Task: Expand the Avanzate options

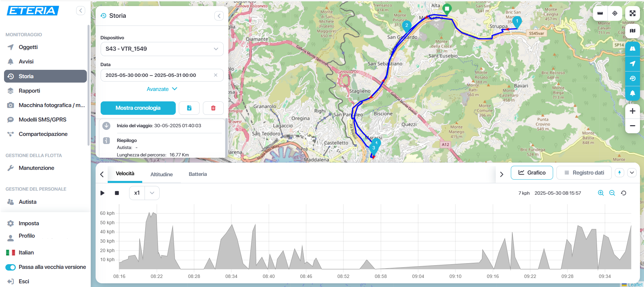Action: (162, 89)
